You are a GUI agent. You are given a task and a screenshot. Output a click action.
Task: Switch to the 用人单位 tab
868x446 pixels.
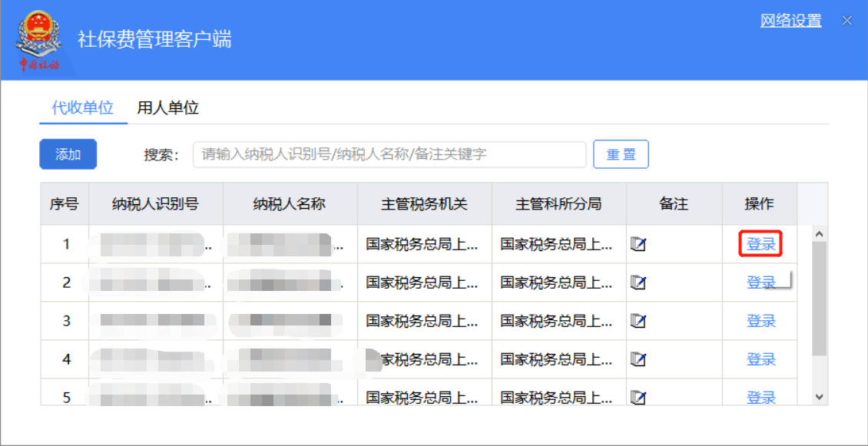pyautogui.click(x=167, y=107)
